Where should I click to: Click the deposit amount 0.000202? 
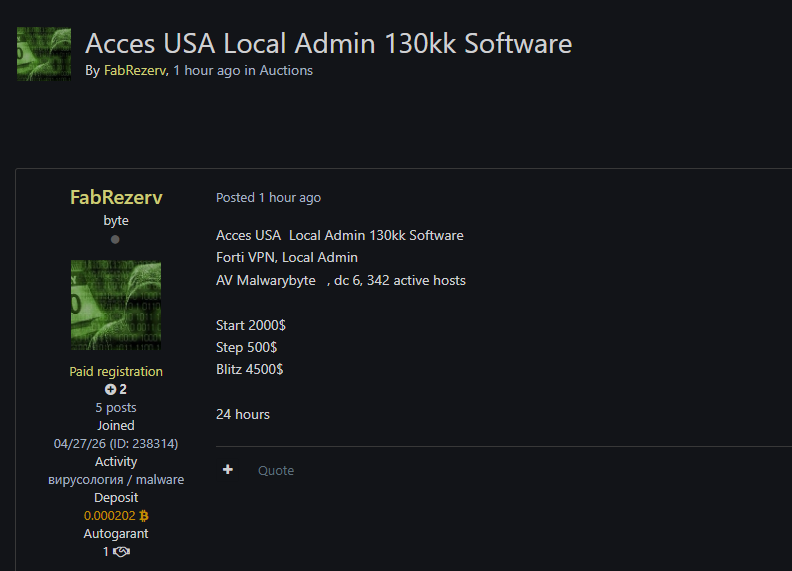[x=110, y=516]
